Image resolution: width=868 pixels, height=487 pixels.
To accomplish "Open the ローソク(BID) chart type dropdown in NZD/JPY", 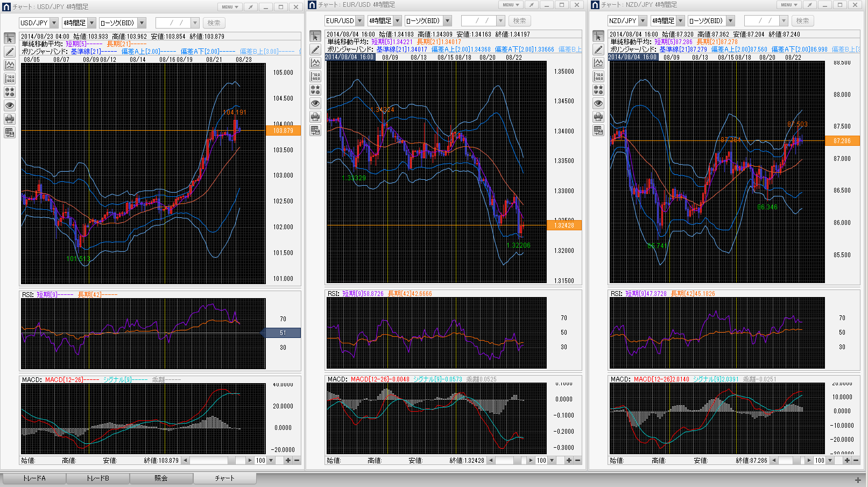I will 730,21.
